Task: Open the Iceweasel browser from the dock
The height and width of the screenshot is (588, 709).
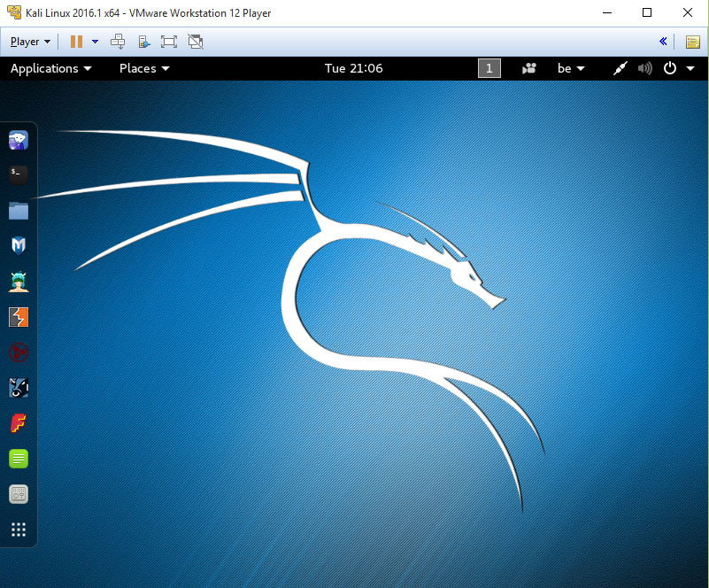Action: [x=19, y=140]
